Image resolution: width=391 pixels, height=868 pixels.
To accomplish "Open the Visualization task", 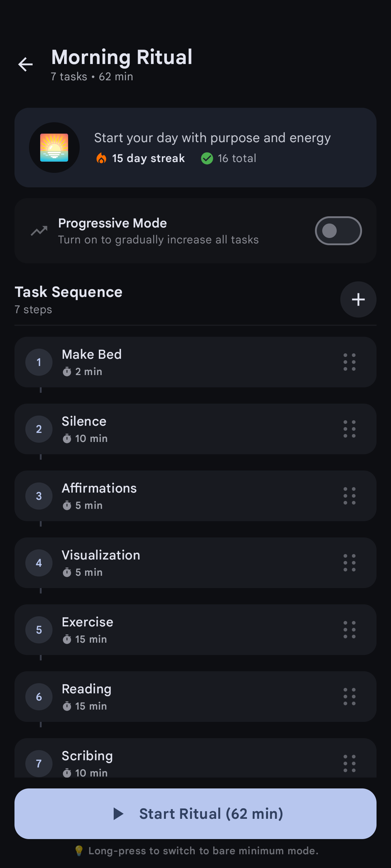I will pos(181,563).
